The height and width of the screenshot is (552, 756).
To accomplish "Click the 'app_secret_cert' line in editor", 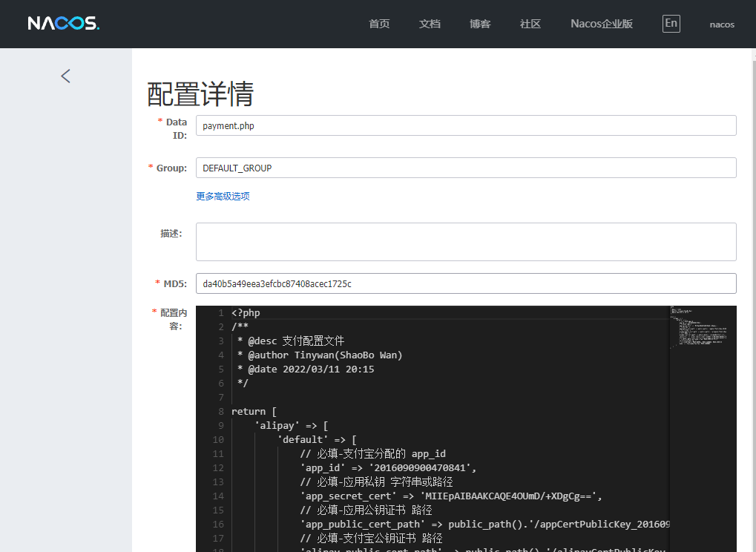I will 451,496.
